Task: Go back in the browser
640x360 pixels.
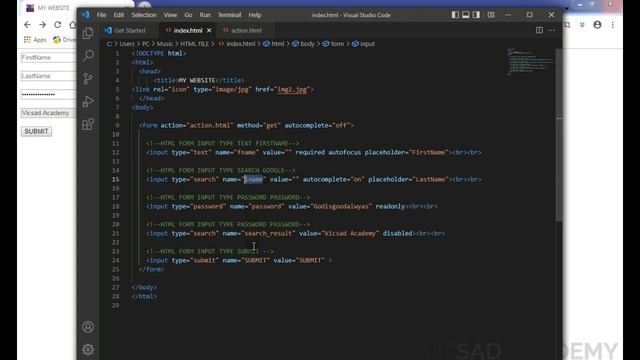Action: (27, 25)
